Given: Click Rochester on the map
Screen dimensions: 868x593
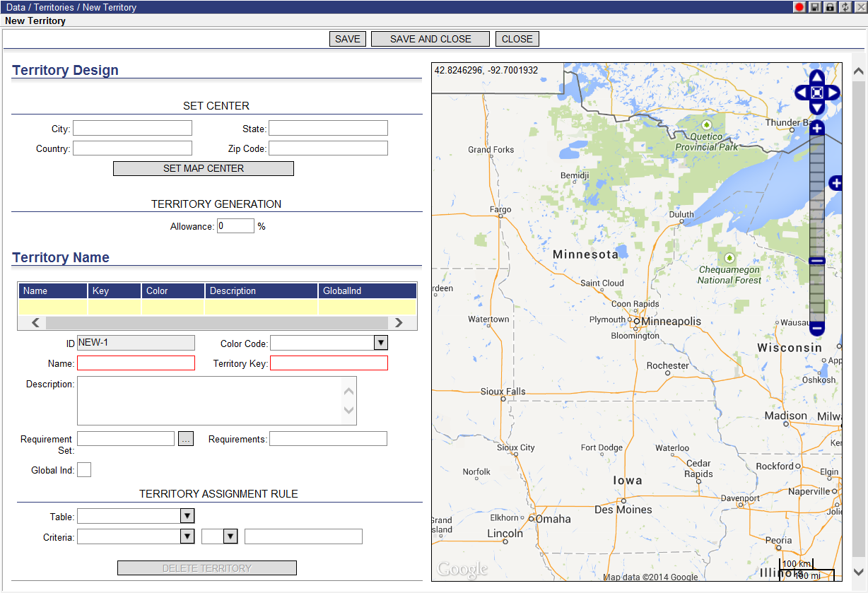Looking at the screenshot, I should tap(667, 366).
